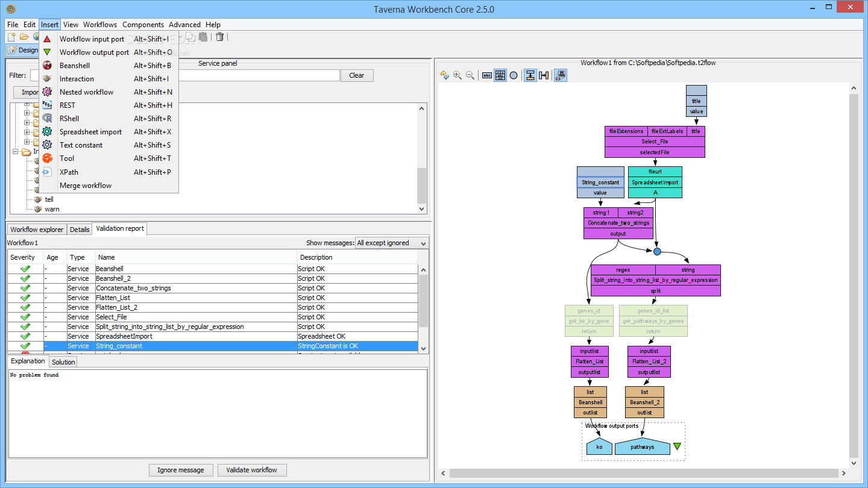Image resolution: width=868 pixels, height=488 pixels.
Task: Zoom in on the workflow diagram
Action: pyautogui.click(x=458, y=75)
